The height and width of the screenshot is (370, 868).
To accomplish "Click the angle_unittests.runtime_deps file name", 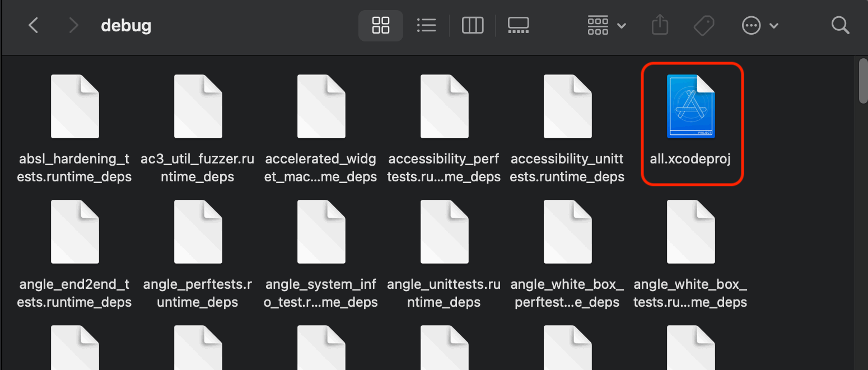I will (444, 293).
